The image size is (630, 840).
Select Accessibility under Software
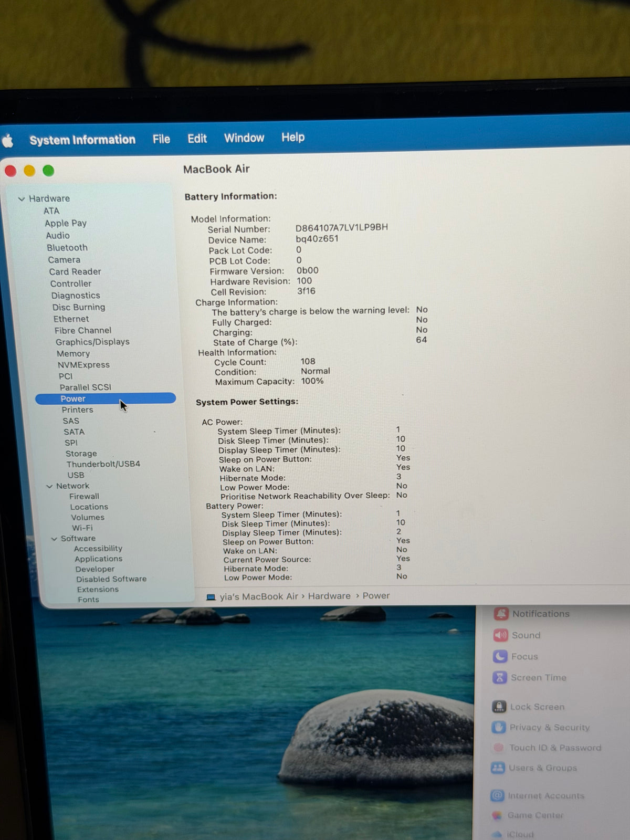click(98, 549)
